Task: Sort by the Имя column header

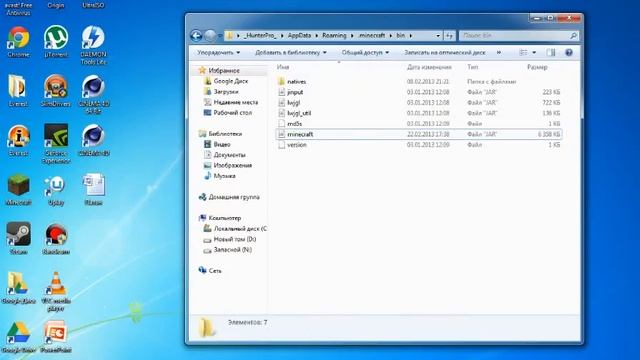Action: click(x=283, y=67)
